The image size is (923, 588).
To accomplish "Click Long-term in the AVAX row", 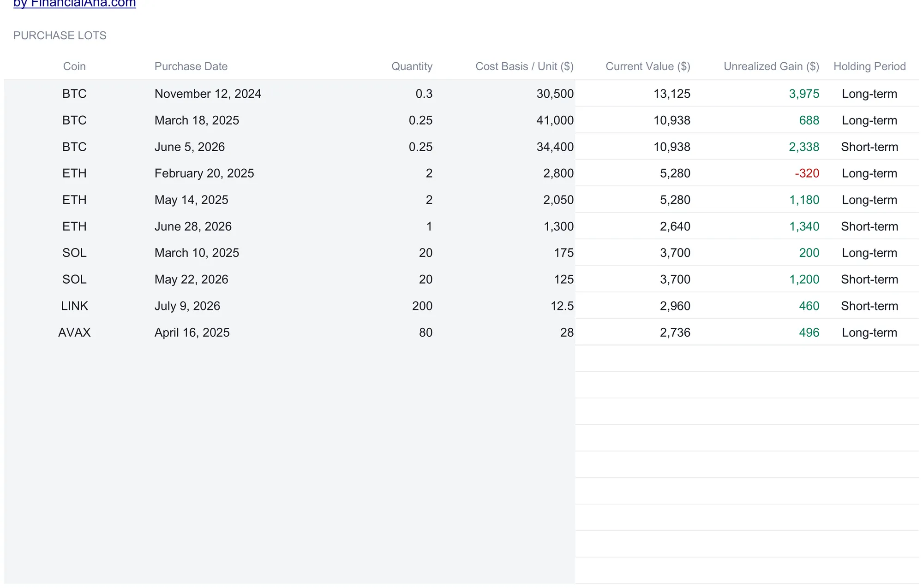I will [869, 333].
